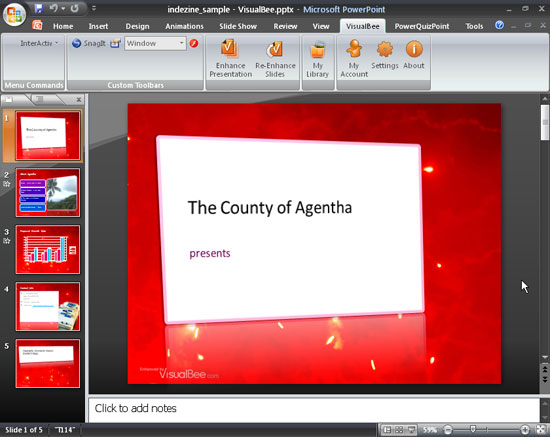The height and width of the screenshot is (437, 550).
Task: Switch to the Slides tab in the pane
Action: click(x=9, y=100)
